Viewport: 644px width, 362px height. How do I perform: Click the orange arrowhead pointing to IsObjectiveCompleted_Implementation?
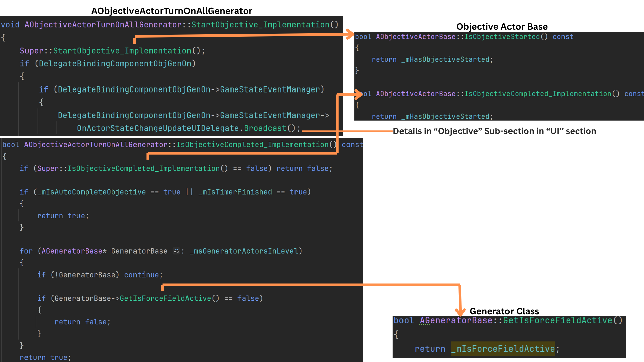point(358,94)
